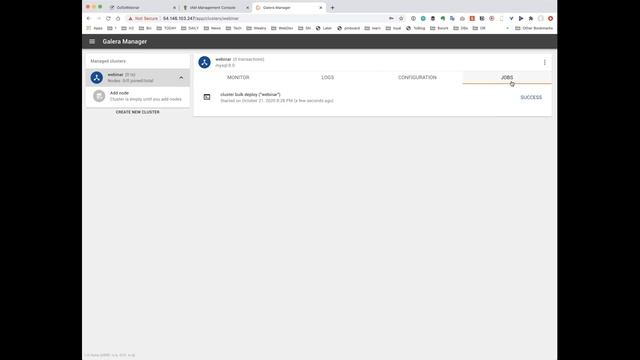Collapse the webinar cluster in sidebar
The image size is (640, 360).
coord(181,78)
